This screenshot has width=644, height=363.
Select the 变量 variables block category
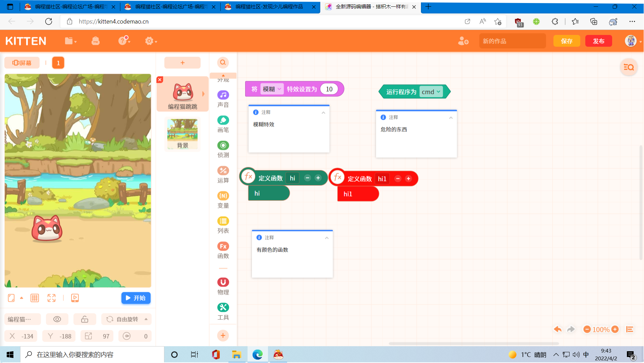[x=223, y=200]
